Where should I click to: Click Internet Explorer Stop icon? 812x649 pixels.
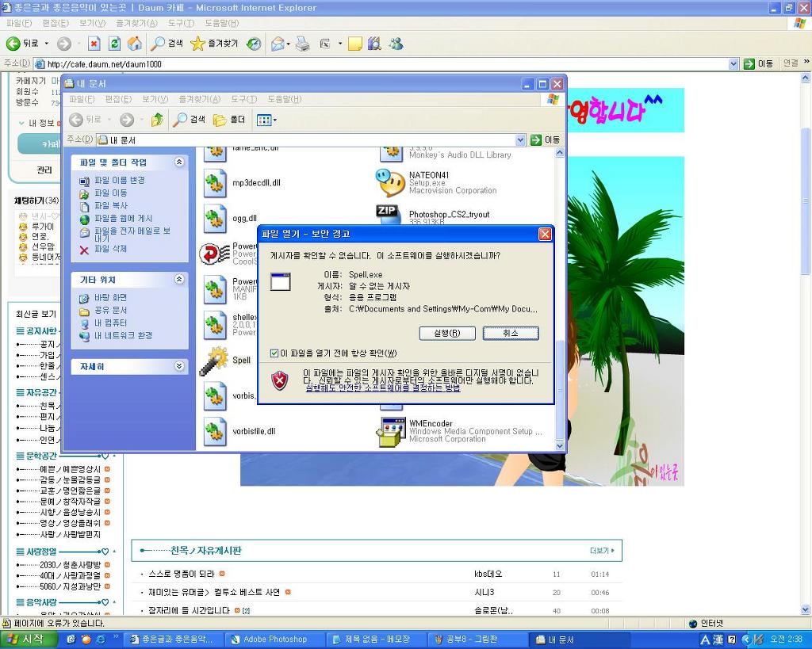click(x=94, y=44)
